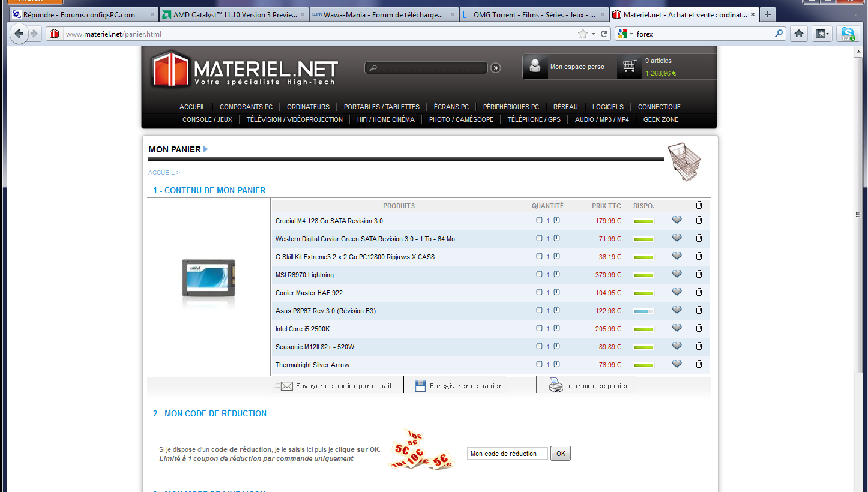Click availability bar for Asus P8P67
This screenshot has width=868, height=492.
[643, 311]
